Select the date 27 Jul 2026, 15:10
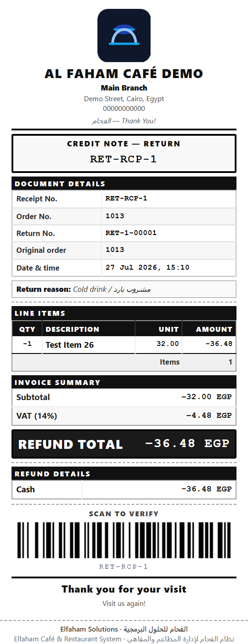Screen dimensions: 248x644 pyautogui.click(x=147, y=267)
